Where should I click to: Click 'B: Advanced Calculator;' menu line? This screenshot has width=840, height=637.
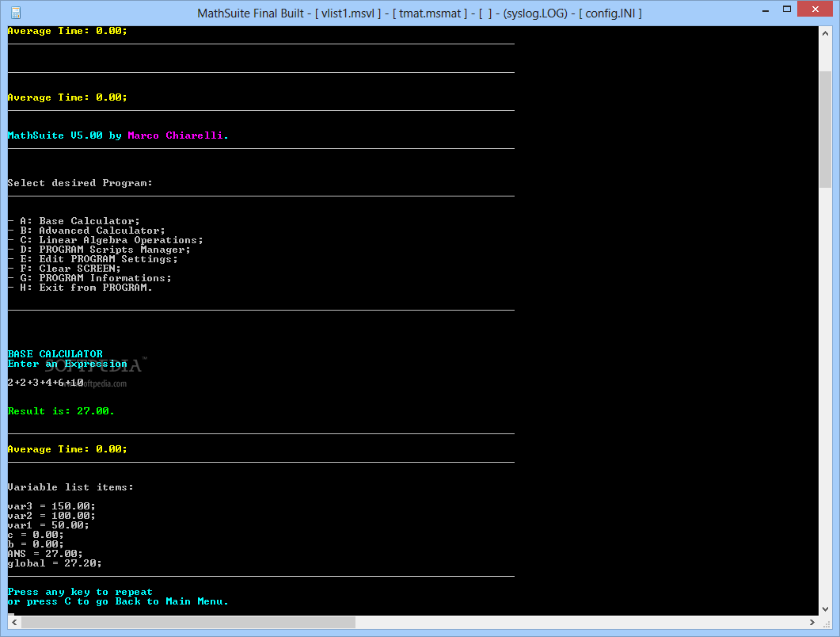pyautogui.click(x=86, y=231)
